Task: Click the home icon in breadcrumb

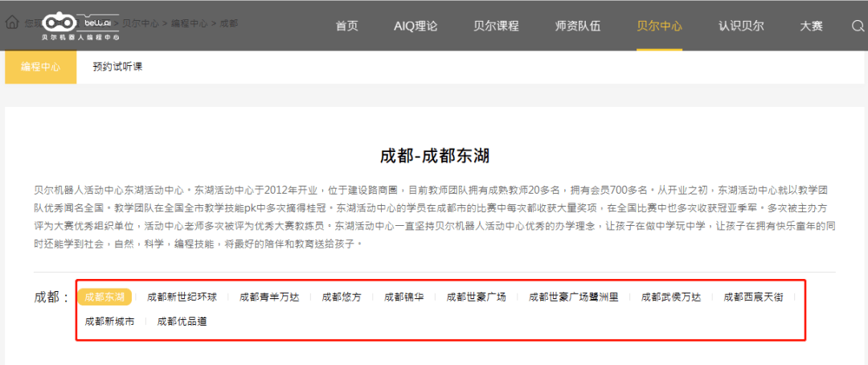Action: (11, 23)
